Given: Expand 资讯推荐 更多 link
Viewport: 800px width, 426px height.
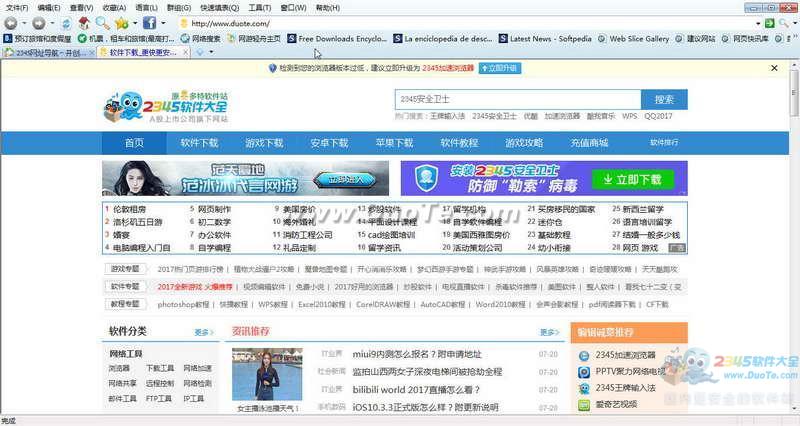Looking at the screenshot, I should pyautogui.click(x=549, y=332).
